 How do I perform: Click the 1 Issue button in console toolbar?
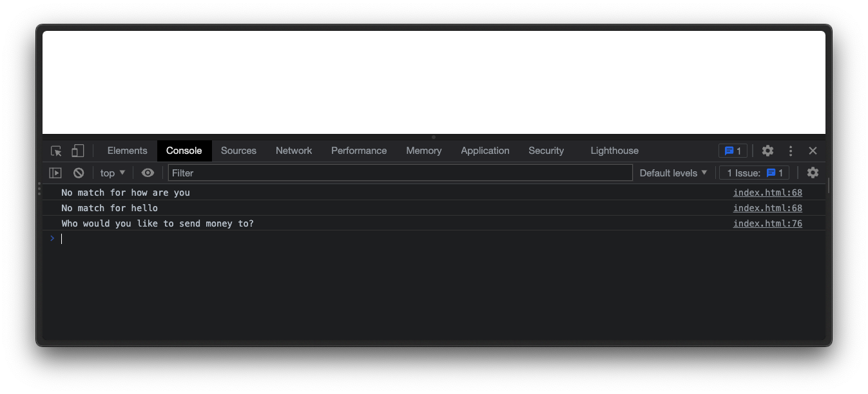(755, 173)
